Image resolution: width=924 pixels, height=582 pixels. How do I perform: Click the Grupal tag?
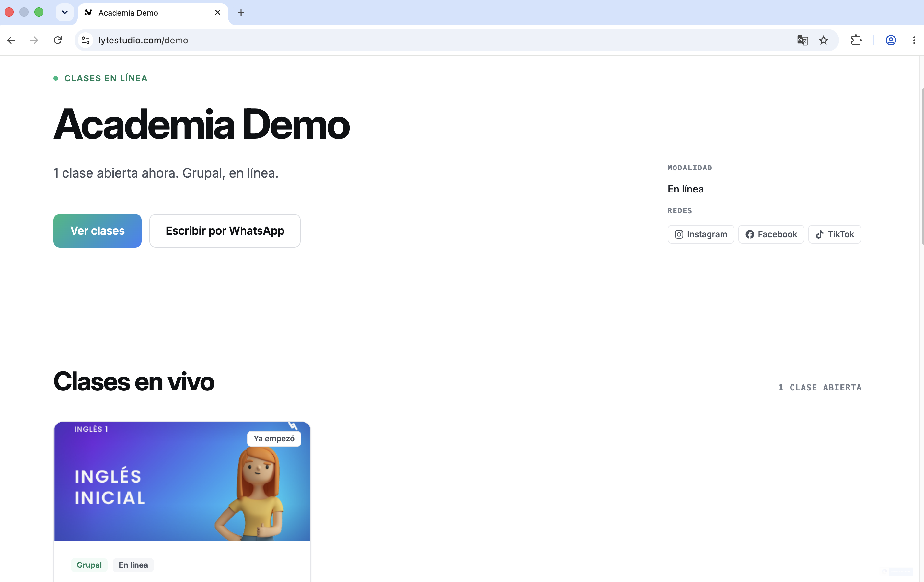click(89, 565)
